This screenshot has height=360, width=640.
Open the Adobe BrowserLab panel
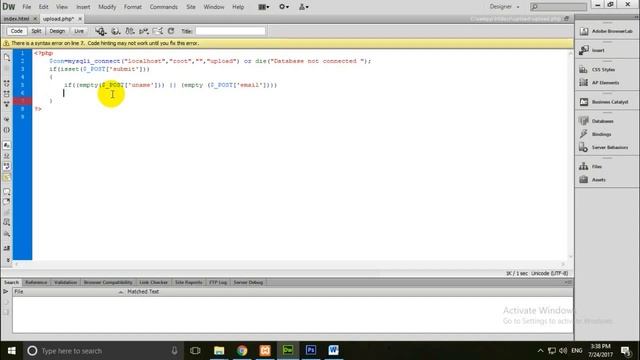tap(606, 31)
